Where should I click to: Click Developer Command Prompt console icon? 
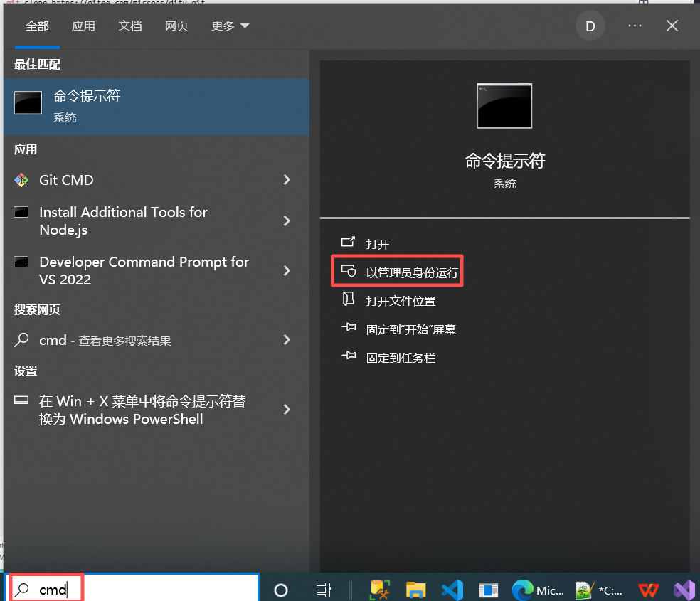(x=21, y=262)
